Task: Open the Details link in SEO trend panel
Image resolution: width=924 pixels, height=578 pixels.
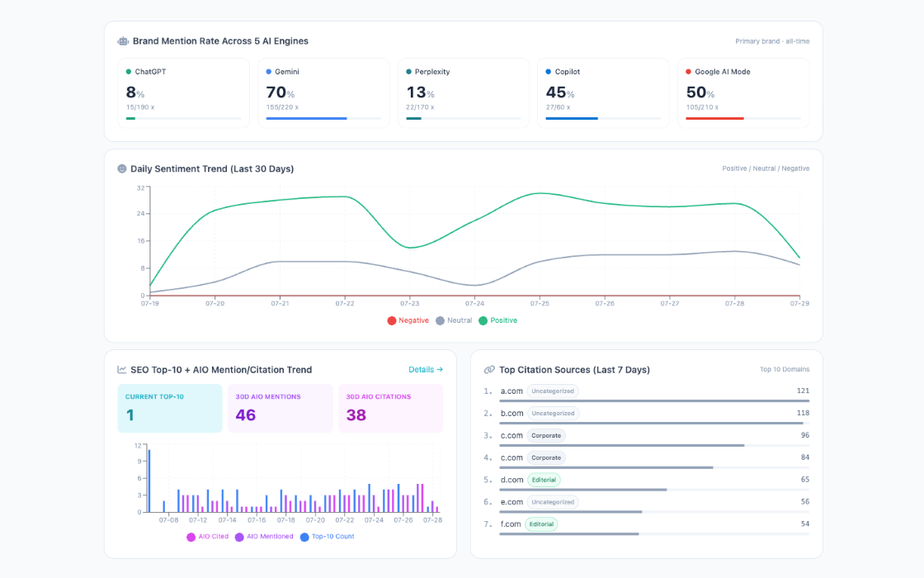Action: (x=426, y=370)
